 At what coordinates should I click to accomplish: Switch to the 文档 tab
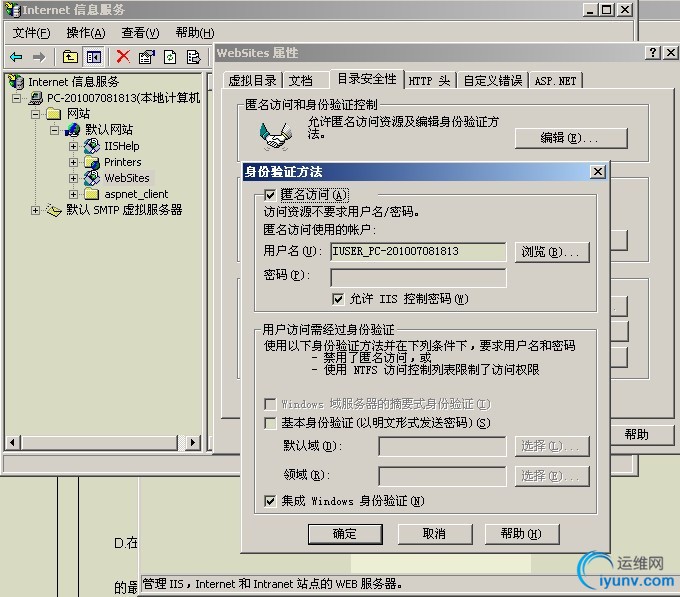(306, 81)
